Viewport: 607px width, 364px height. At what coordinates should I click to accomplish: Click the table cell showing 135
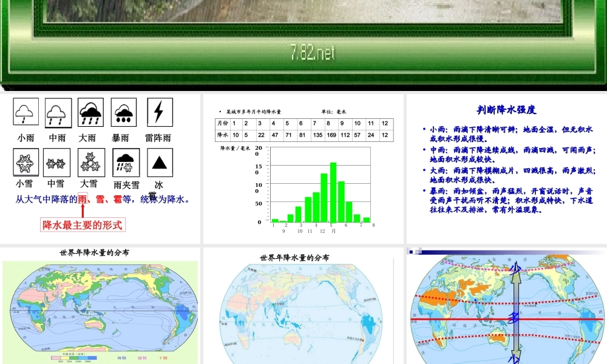point(318,135)
